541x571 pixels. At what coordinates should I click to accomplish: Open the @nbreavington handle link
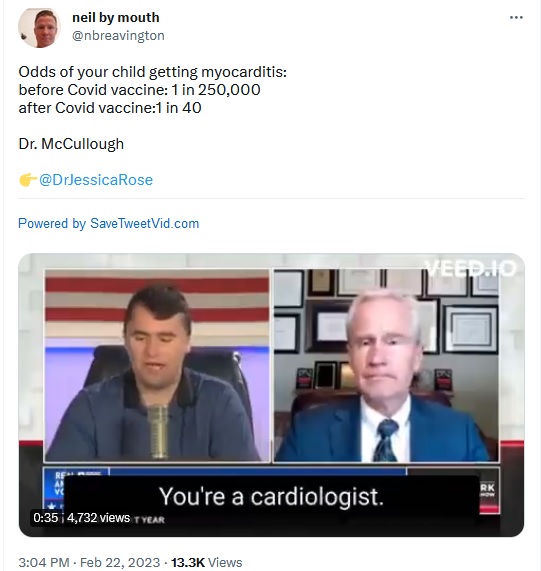click(118, 36)
